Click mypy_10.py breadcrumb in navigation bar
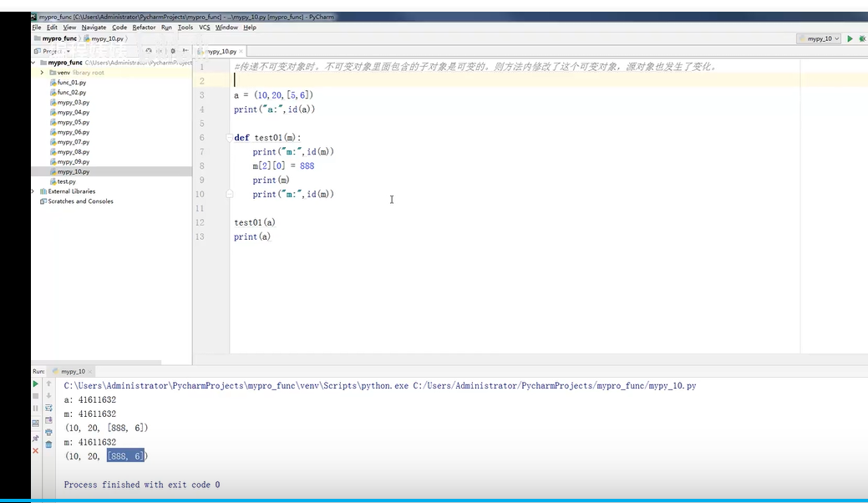 point(104,38)
